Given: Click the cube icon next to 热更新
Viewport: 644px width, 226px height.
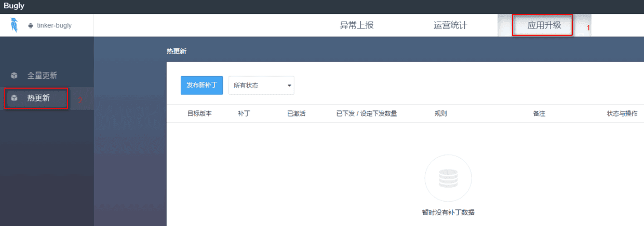Looking at the screenshot, I should point(15,98).
